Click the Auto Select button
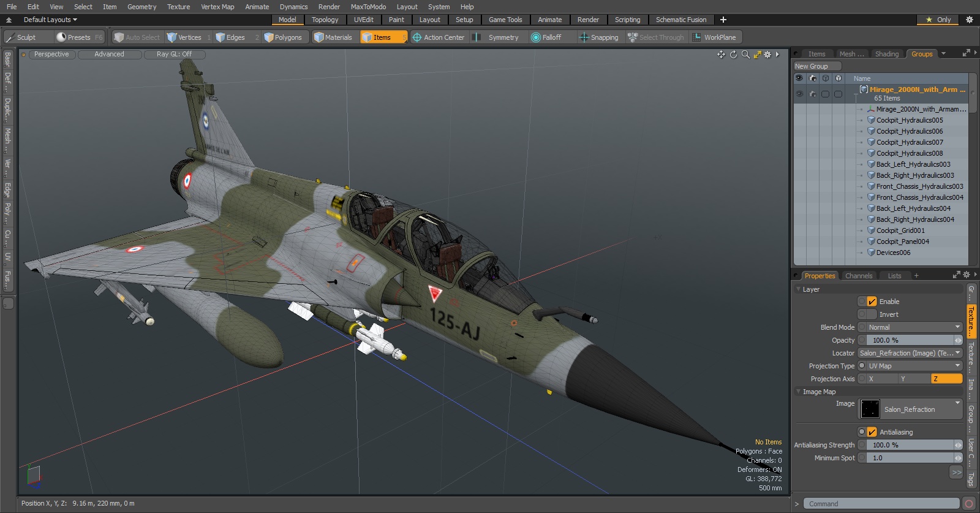The width and height of the screenshot is (980, 513). coord(137,37)
